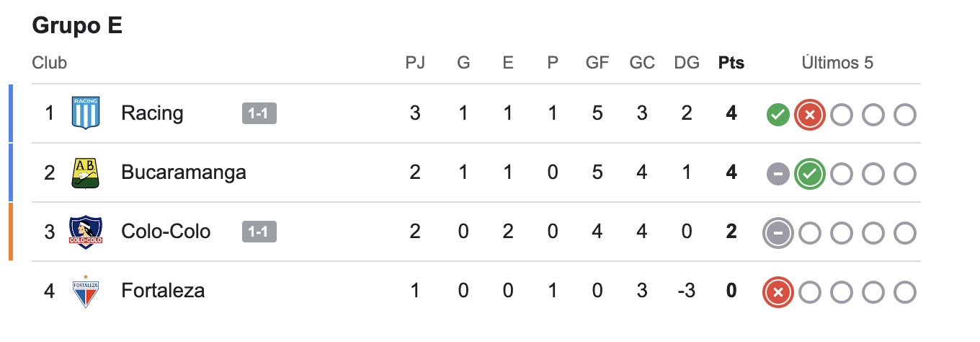Image resolution: width=980 pixels, height=342 pixels.
Task: Click the 1-1 score badge beside Colo-Colo
Action: [x=259, y=232]
